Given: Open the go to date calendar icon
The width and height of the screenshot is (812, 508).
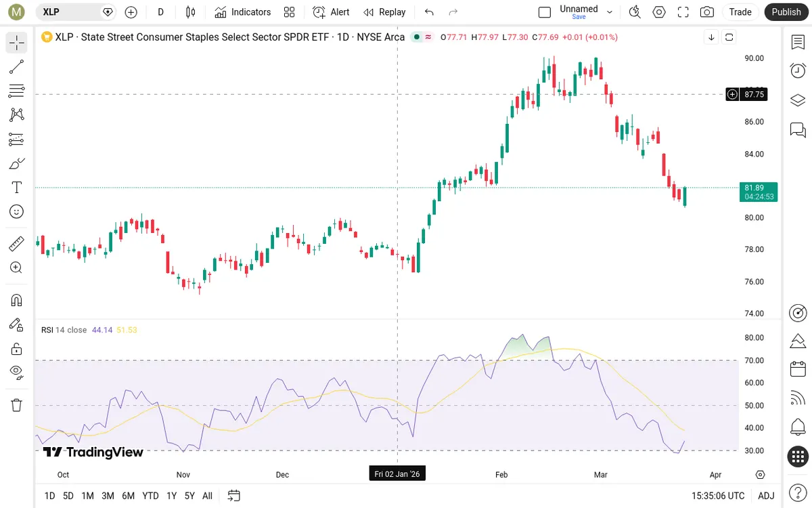Looking at the screenshot, I should (x=234, y=496).
